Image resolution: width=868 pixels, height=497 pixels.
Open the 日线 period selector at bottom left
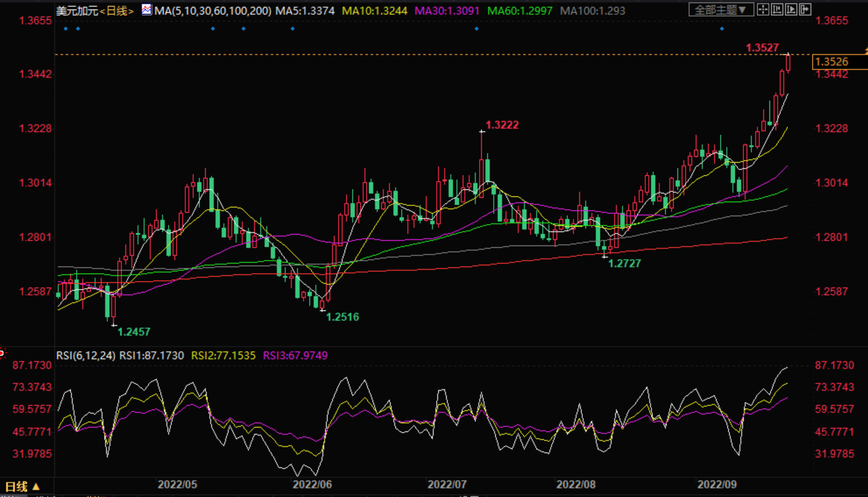click(22, 486)
